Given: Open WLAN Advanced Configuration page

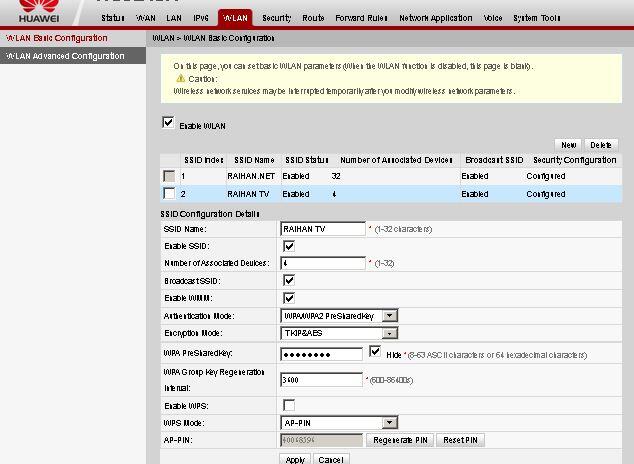Looking at the screenshot, I should (66, 56).
